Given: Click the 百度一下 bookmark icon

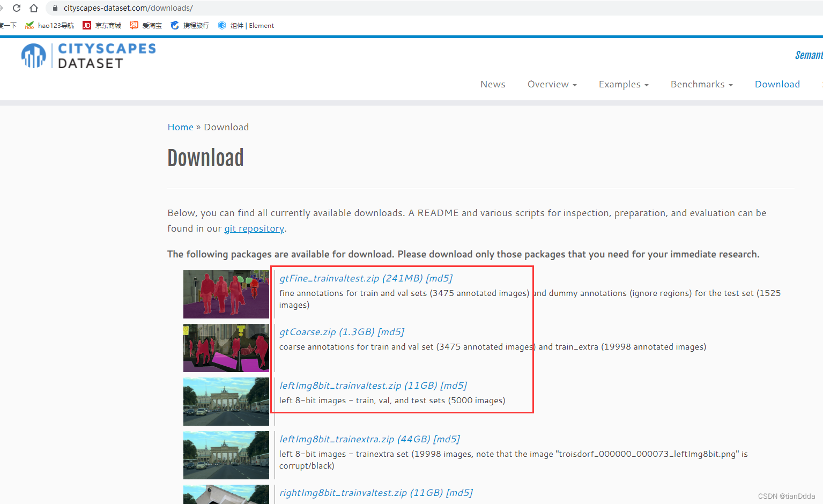Looking at the screenshot, I should click(x=9, y=25).
